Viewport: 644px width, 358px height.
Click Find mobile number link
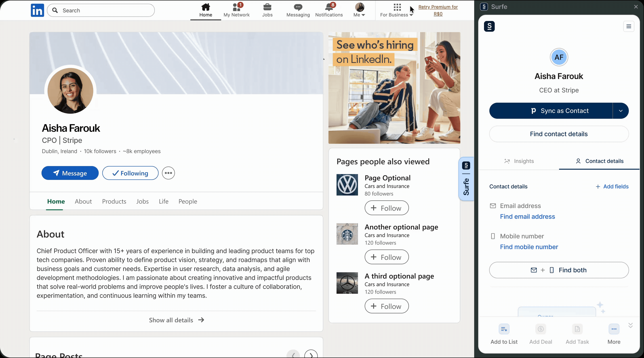(529, 247)
